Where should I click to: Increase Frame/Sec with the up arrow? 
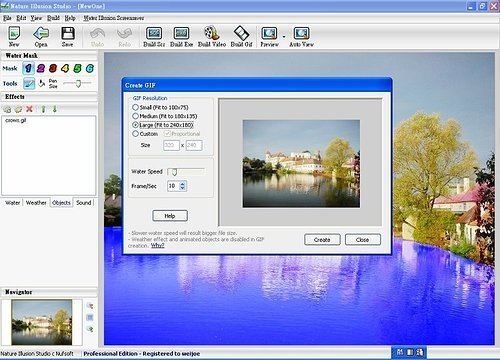point(182,183)
